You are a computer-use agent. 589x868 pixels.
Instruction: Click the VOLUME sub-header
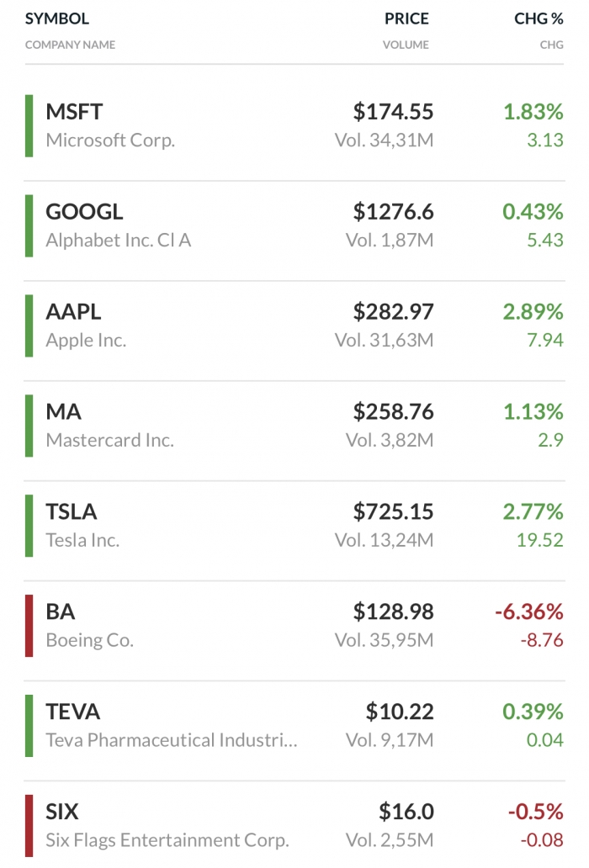(x=406, y=45)
